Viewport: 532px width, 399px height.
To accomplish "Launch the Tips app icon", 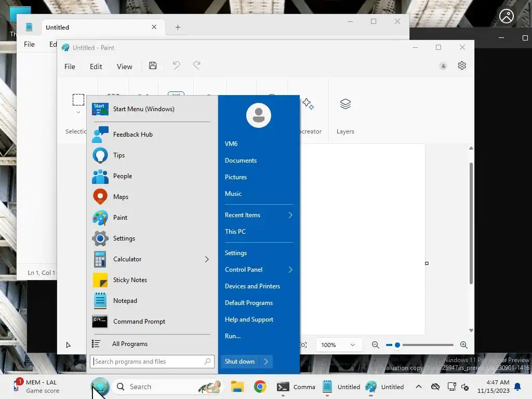I will coord(100,155).
